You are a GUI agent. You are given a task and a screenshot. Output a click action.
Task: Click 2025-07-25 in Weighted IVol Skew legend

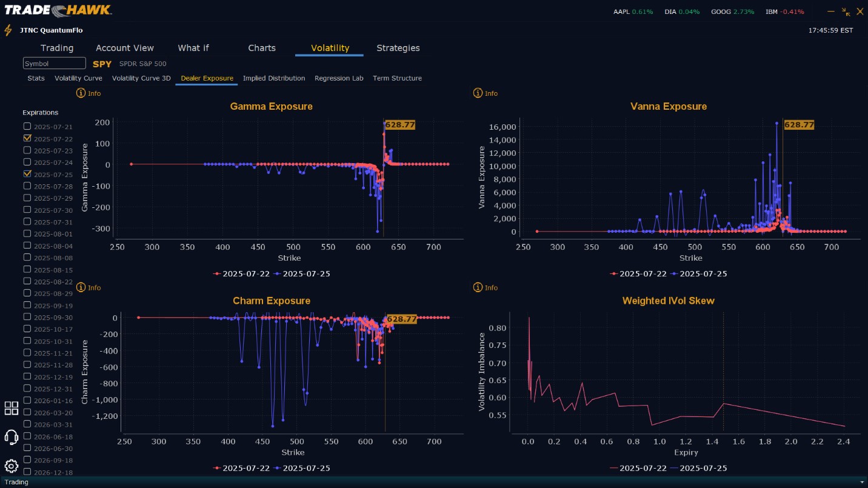coord(698,468)
